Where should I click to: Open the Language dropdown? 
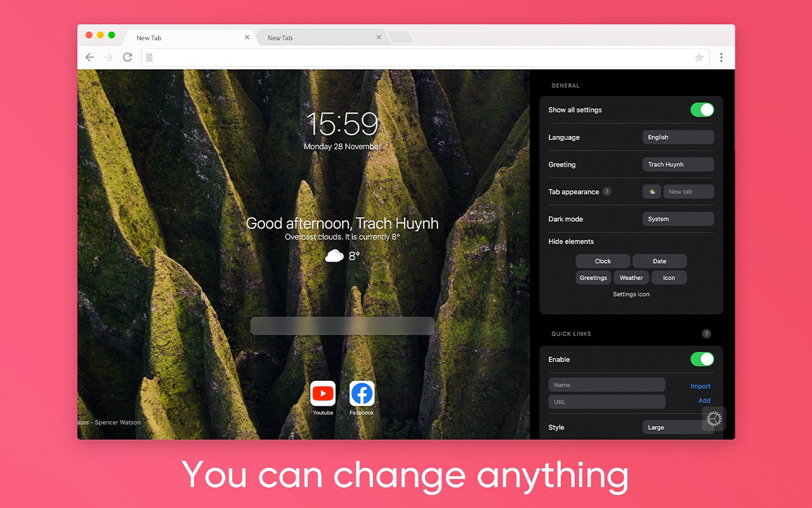tap(678, 137)
